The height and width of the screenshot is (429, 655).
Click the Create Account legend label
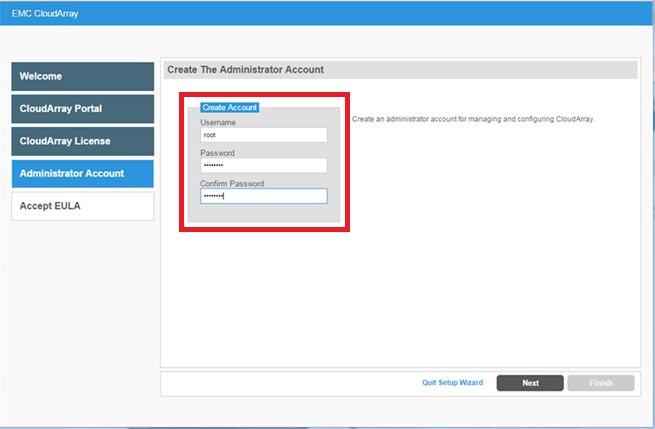230,107
